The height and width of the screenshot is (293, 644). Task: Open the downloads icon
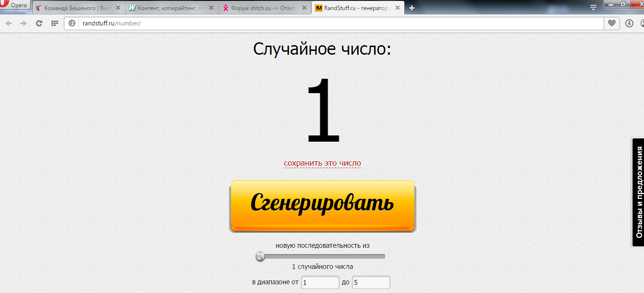pos(629,23)
